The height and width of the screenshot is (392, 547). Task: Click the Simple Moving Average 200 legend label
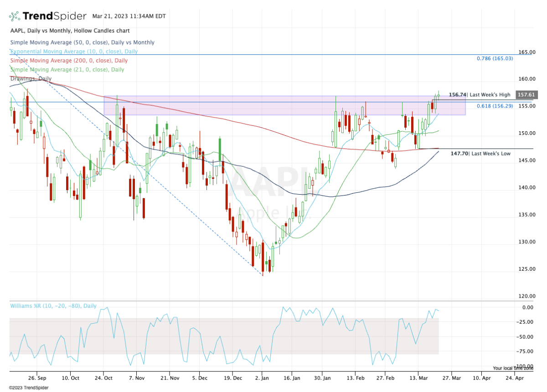[x=68, y=61]
